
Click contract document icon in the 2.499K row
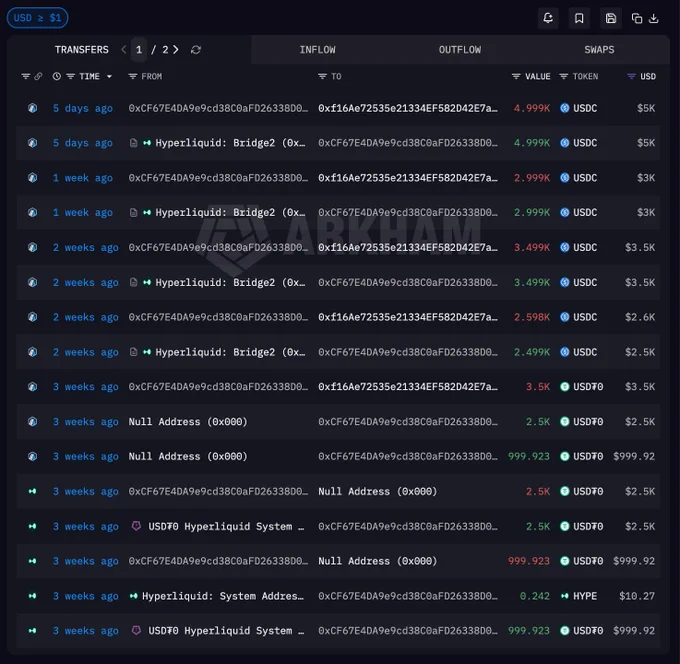134,352
